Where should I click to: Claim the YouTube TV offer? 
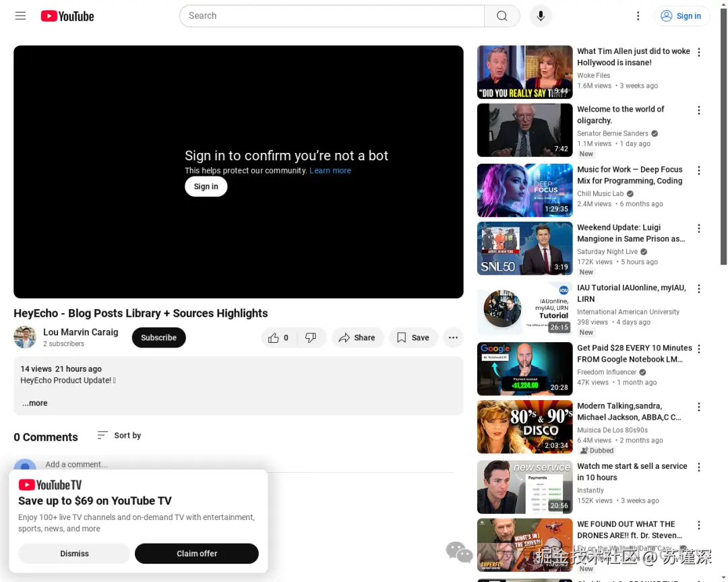pyautogui.click(x=197, y=553)
